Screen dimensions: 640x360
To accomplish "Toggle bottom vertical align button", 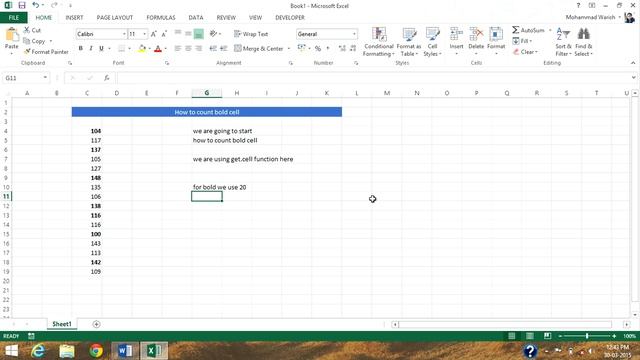I will (x=199, y=34).
